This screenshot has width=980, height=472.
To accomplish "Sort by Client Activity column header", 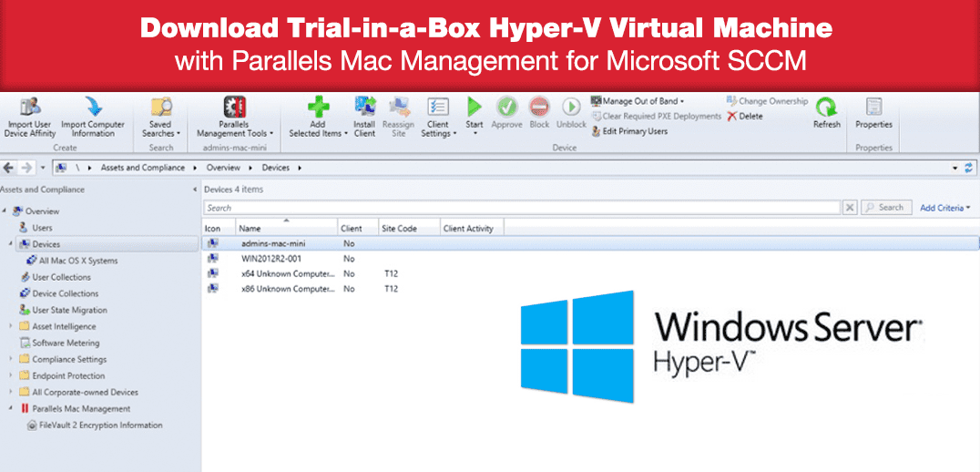I will 472,229.
